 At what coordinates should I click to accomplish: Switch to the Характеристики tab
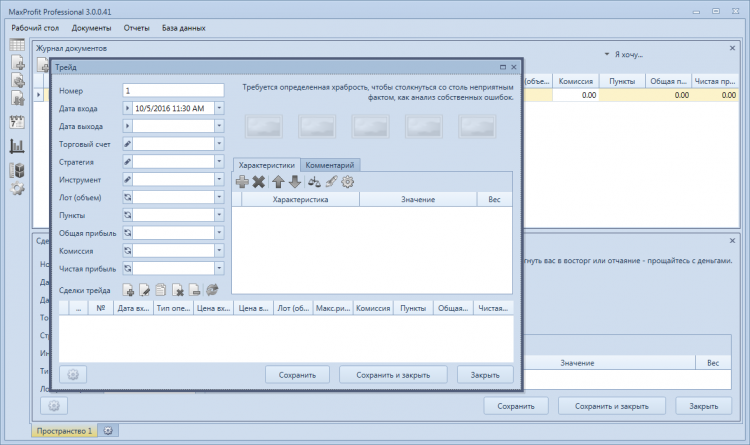[266, 165]
